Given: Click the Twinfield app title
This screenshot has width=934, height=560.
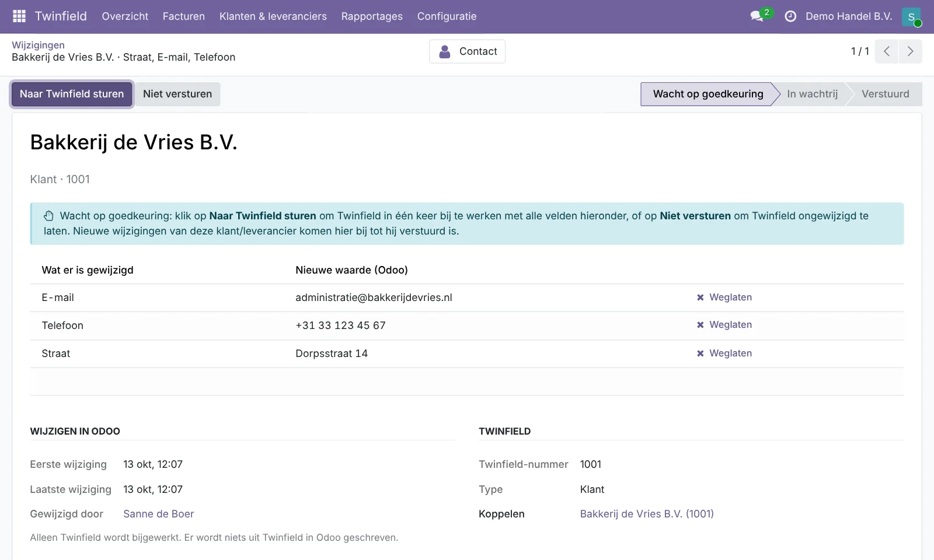Looking at the screenshot, I should pos(61,16).
